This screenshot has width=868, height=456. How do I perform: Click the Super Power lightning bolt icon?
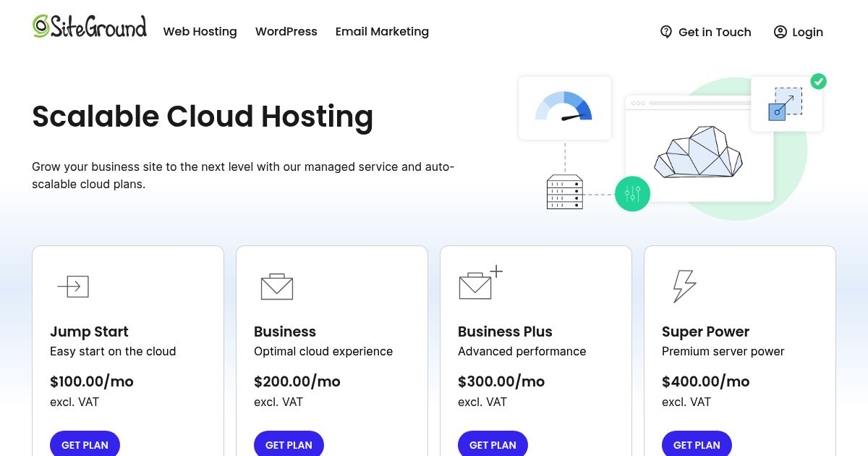(684, 286)
